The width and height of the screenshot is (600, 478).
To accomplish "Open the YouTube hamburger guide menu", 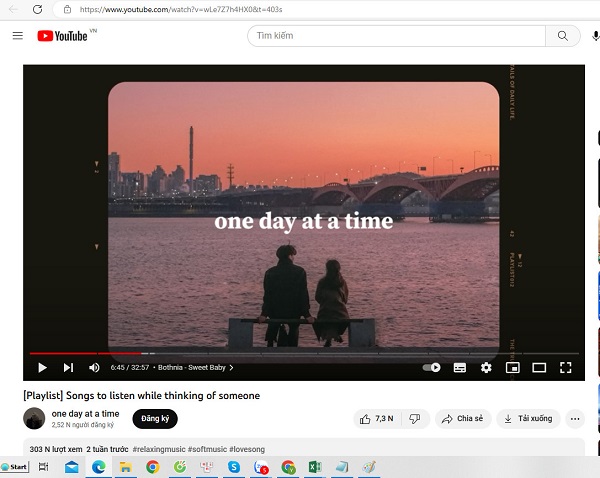I will 18,36.
